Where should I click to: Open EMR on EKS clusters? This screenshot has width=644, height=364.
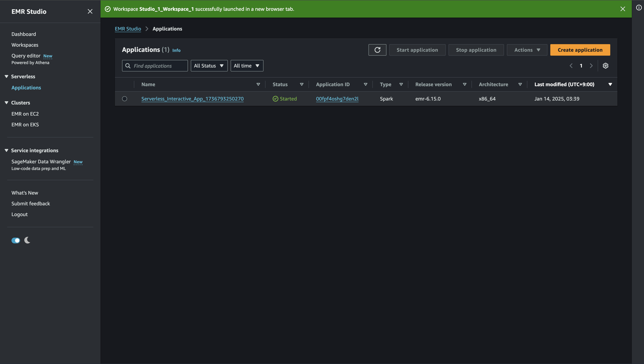coord(25,125)
